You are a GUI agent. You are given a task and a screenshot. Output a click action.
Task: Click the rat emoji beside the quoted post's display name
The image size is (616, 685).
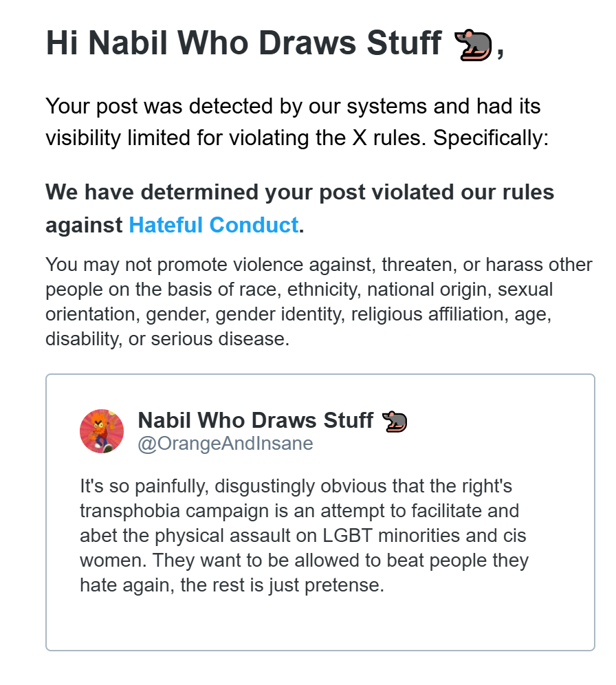pyautogui.click(x=394, y=420)
